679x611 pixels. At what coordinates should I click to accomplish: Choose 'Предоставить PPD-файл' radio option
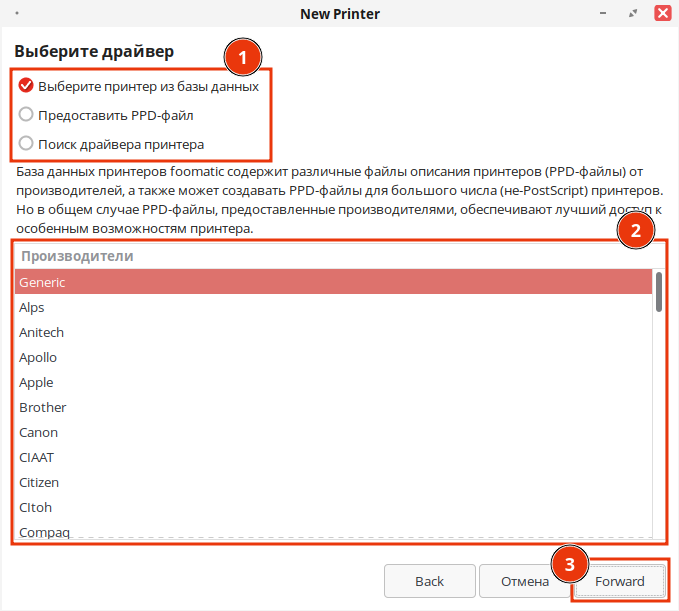click(26, 114)
